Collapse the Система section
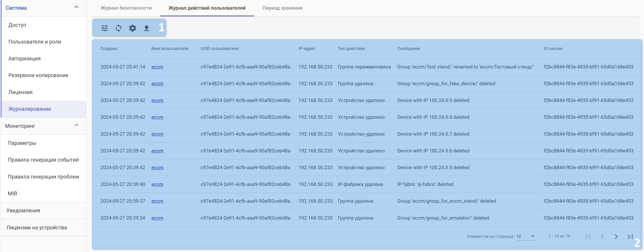The height and width of the screenshot is (252, 644). coord(76,7)
